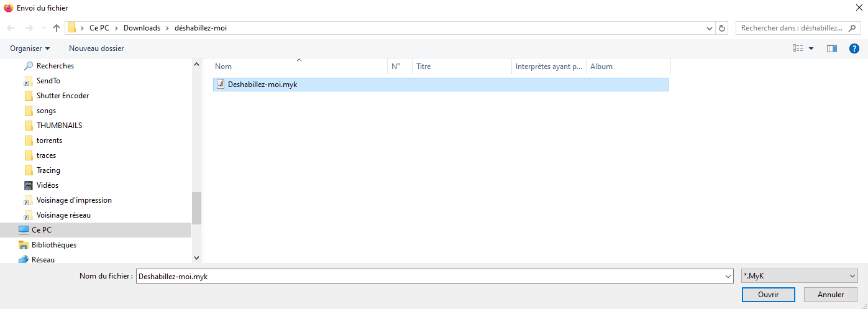This screenshot has width=868, height=309.
Task: Expand the view options dropdown arrow
Action: click(x=811, y=48)
